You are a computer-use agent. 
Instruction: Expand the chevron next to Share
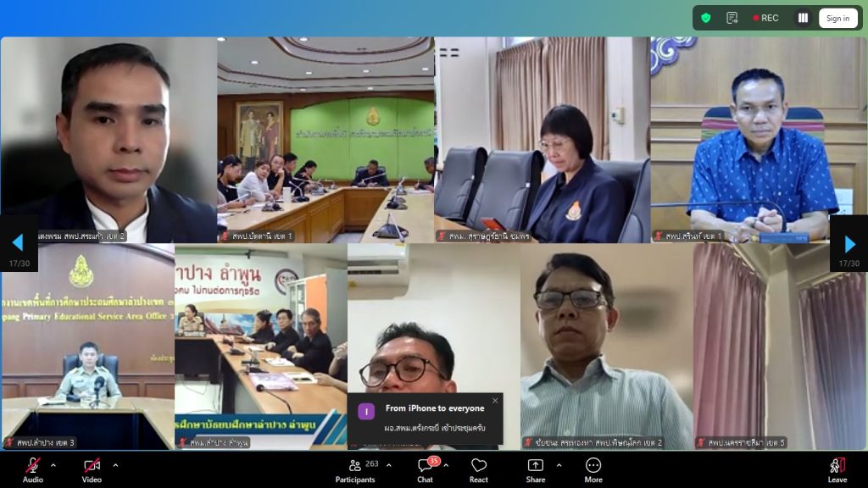pos(559,465)
